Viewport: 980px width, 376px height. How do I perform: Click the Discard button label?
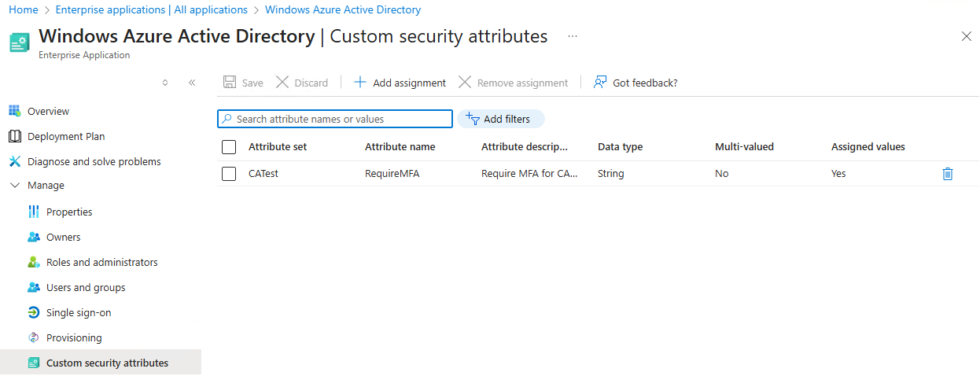click(x=311, y=83)
